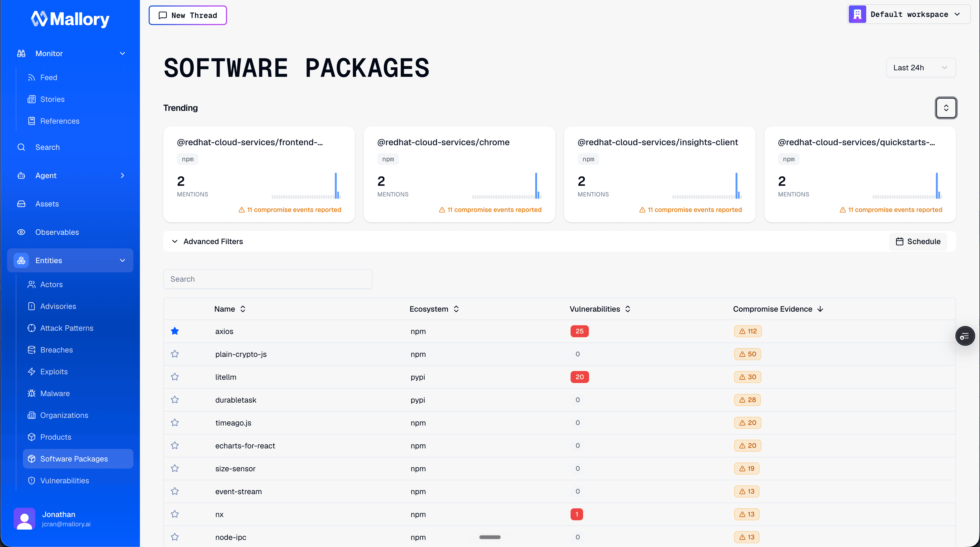Click the Vulnerabilities shield icon
The height and width of the screenshot is (547, 980).
pyautogui.click(x=32, y=481)
